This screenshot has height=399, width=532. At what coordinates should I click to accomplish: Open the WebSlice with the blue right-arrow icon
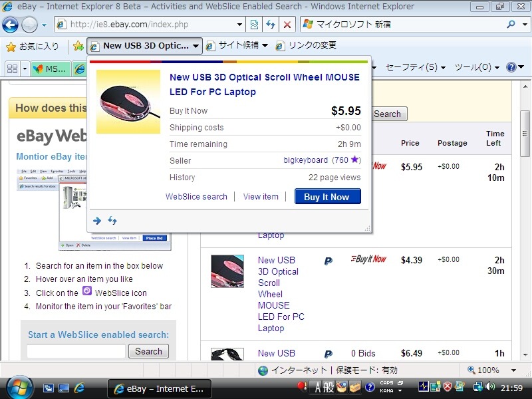(x=97, y=221)
